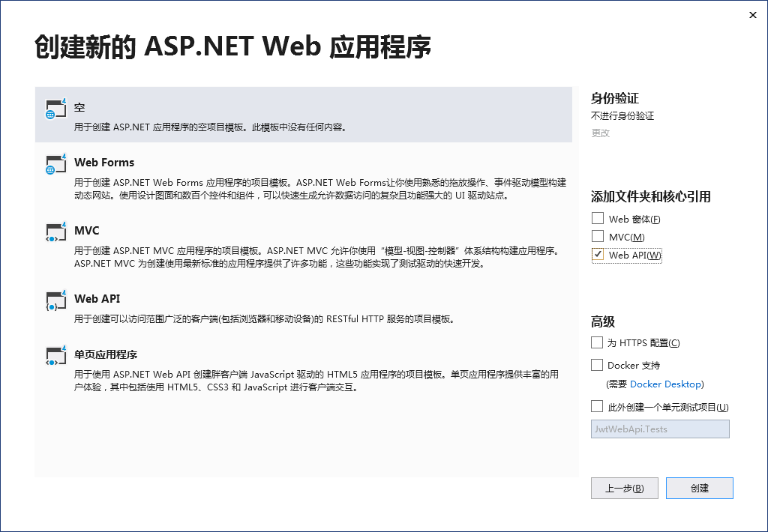Image resolution: width=768 pixels, height=532 pixels.
Task: Select the 单页应用程序 template title
Action: pos(105,354)
